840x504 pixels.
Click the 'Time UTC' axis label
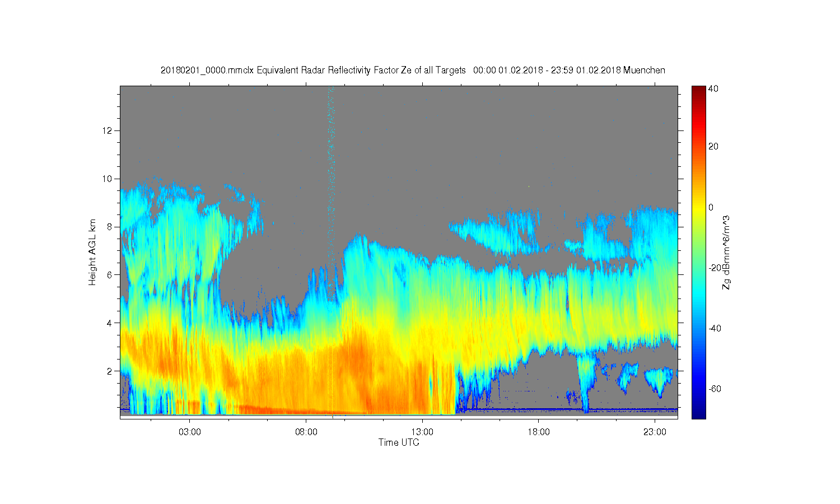(399, 442)
